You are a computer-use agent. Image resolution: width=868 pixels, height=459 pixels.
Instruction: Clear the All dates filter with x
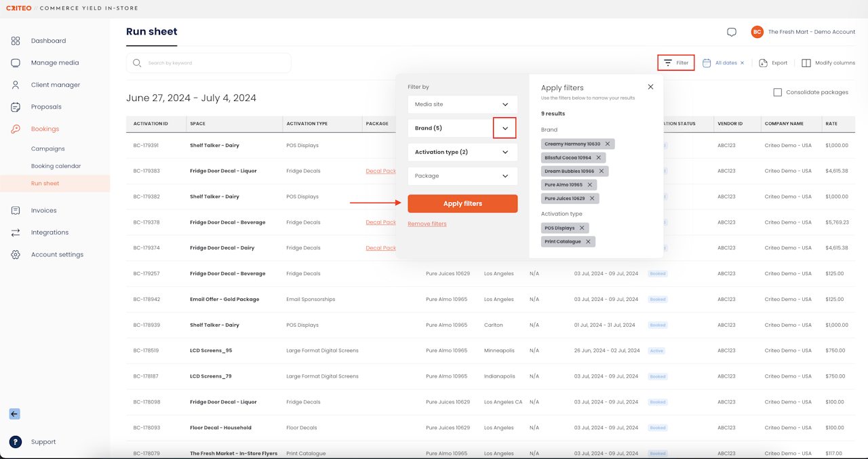[x=742, y=63]
